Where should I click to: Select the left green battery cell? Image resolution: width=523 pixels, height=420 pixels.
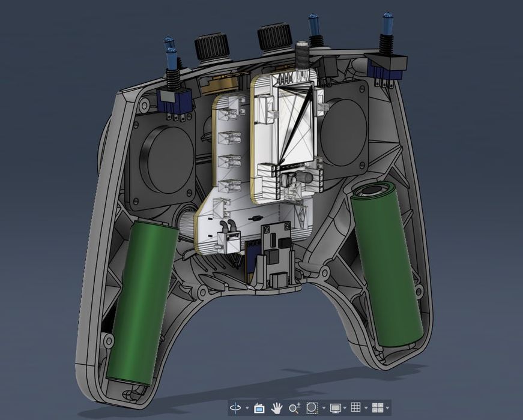[x=143, y=302]
